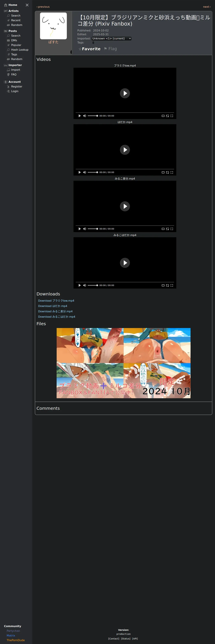Screen dimensions: 215x644
Task: Click small play icon on みるこ差分.mp4 controls
Action: (80, 229)
